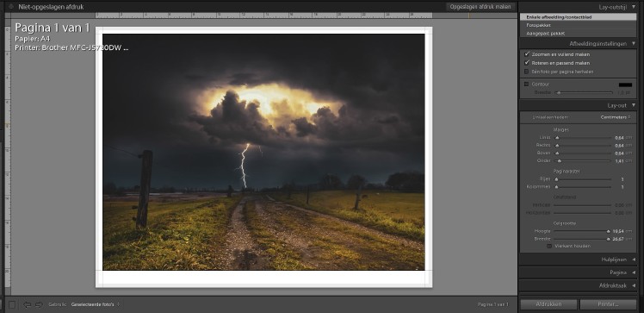Expand the Pagina panel
This screenshot has width=644, height=313.
coord(634,272)
